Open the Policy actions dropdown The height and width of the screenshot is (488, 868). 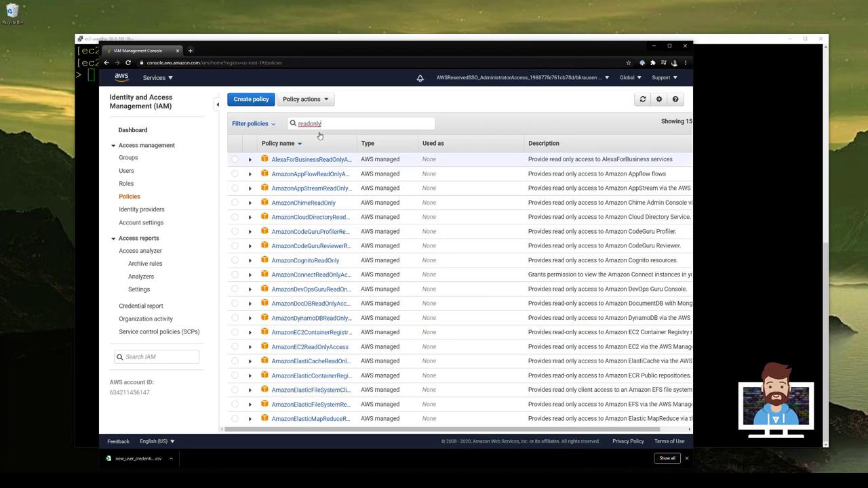[x=305, y=99]
